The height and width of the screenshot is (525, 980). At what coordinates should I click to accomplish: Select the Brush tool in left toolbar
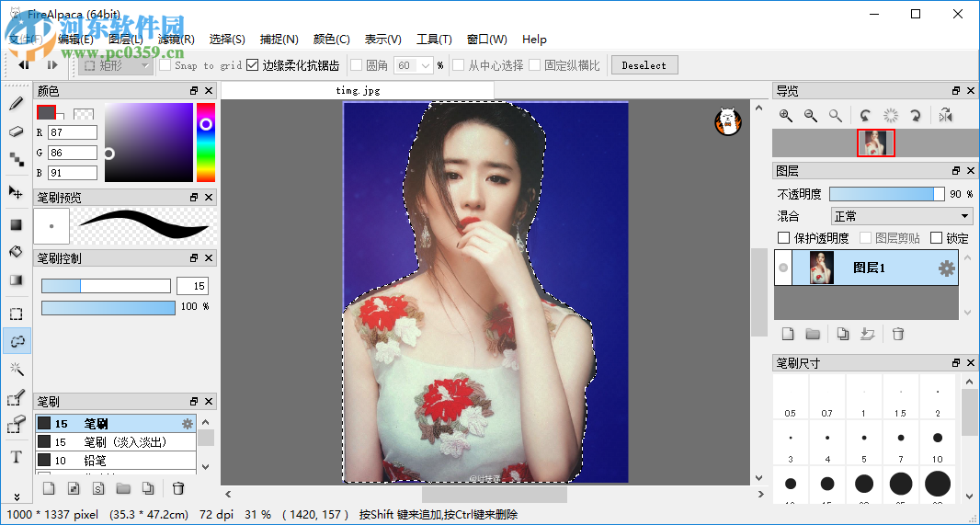pos(17,103)
